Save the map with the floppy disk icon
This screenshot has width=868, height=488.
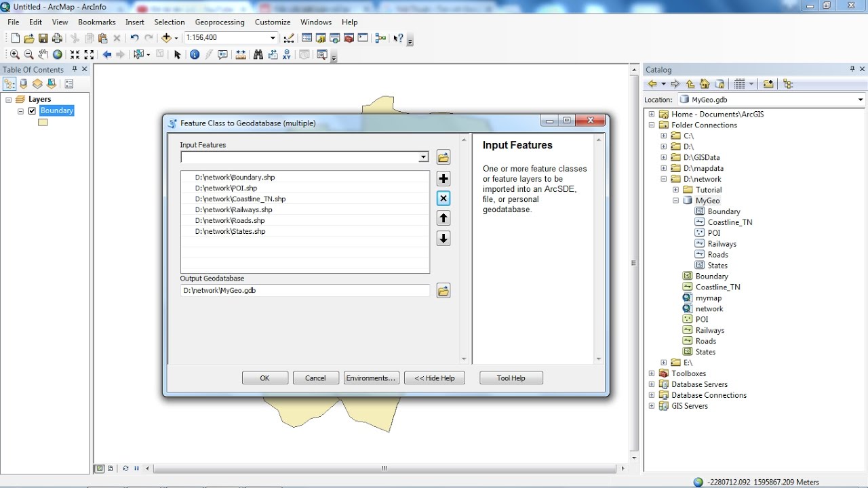click(x=43, y=39)
